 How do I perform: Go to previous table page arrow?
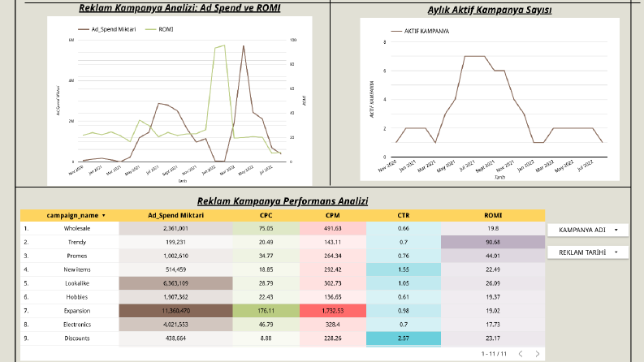521,354
